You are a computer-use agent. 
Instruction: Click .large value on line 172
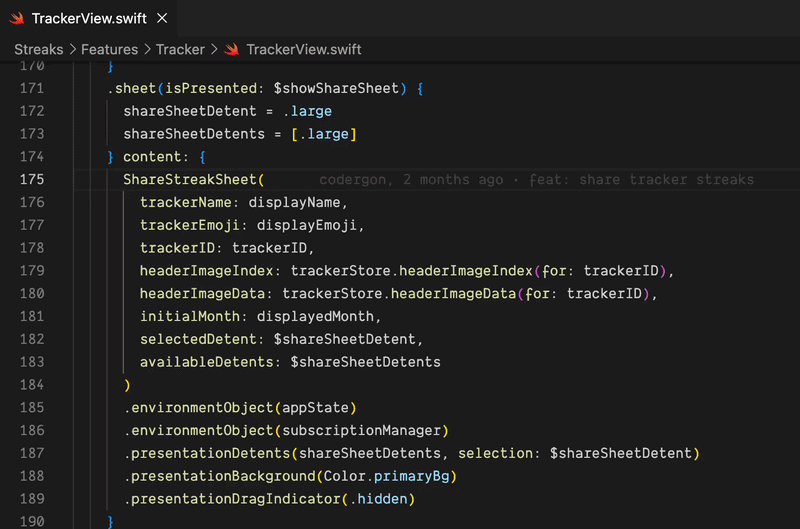[307, 111]
